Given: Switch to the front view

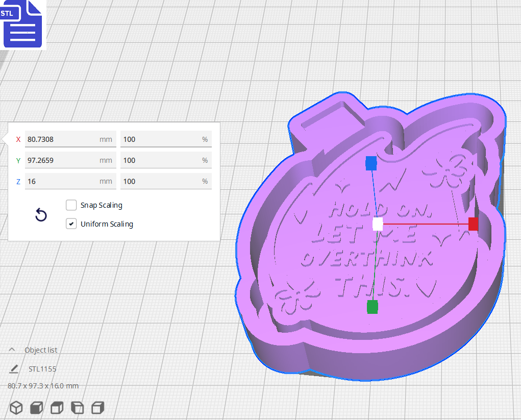Looking at the screenshot, I should pos(36,408).
